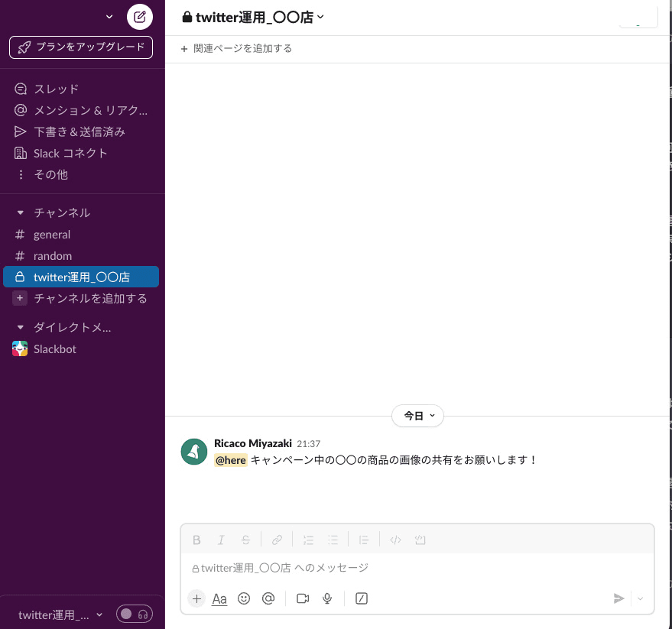This screenshot has height=629, width=672.
Task: Click the message input field
Action: (417, 568)
